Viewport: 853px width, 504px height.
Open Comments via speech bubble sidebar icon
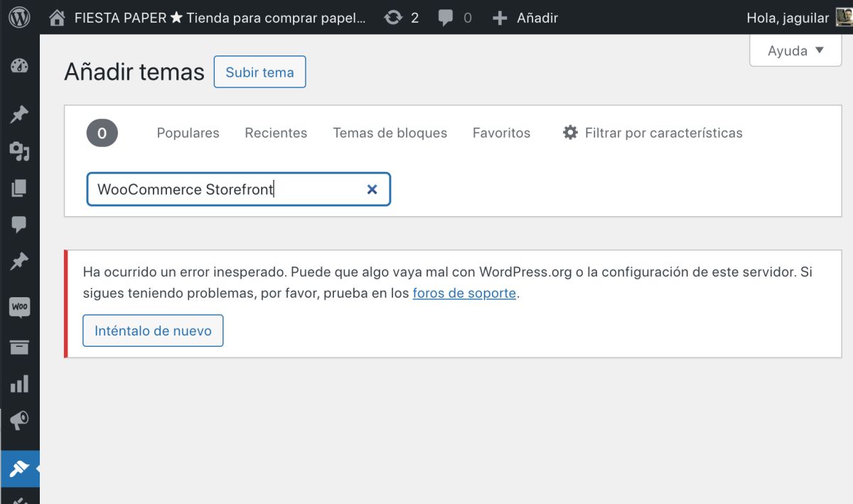coord(20,223)
